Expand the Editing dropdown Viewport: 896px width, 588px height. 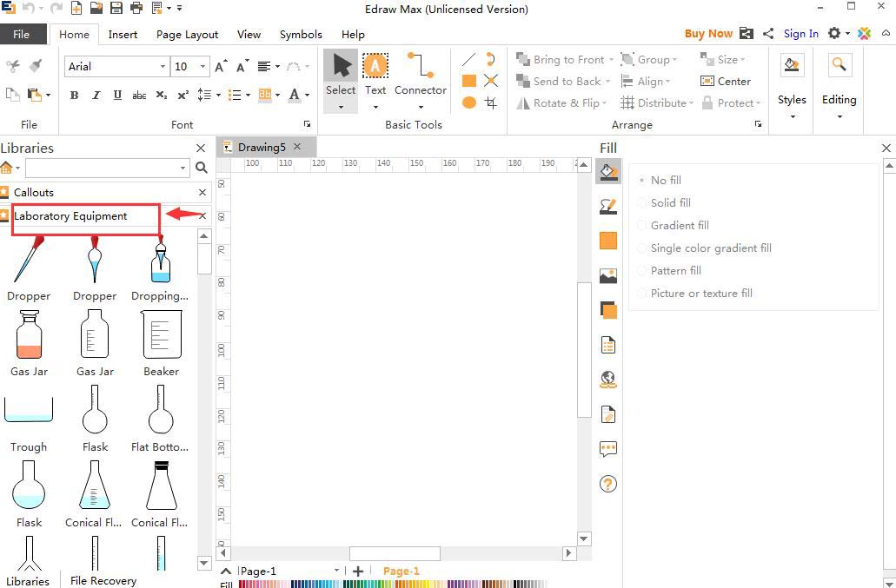point(840,117)
